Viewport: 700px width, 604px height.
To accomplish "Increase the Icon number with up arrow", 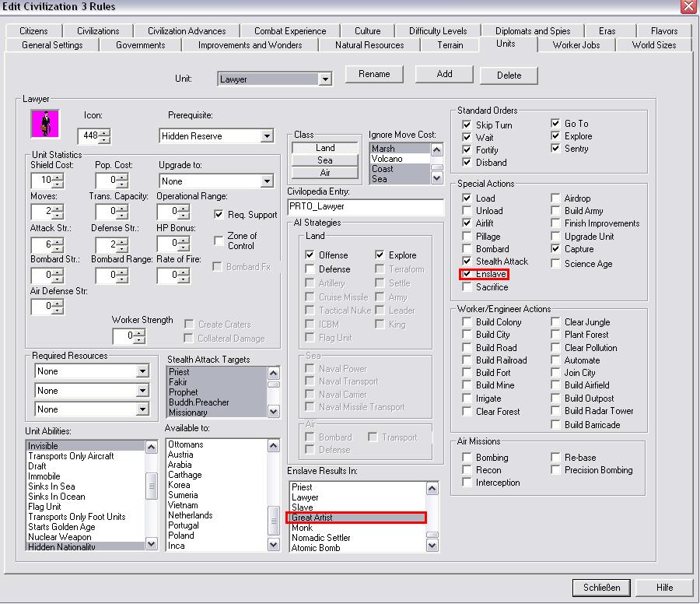I will pyautogui.click(x=105, y=132).
